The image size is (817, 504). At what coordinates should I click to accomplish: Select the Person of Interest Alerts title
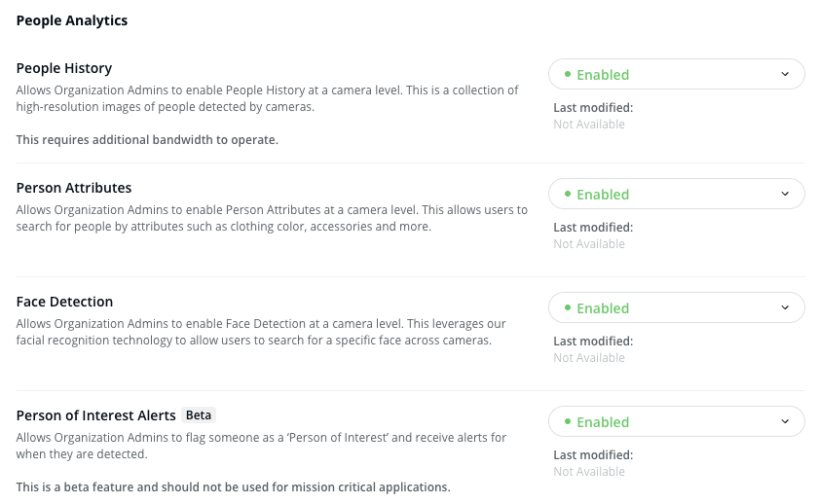click(x=95, y=415)
